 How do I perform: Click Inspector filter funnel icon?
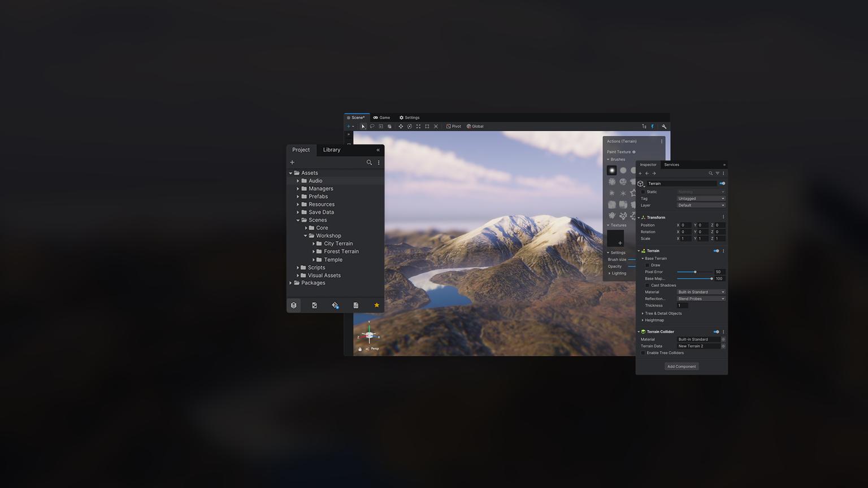[x=717, y=173]
